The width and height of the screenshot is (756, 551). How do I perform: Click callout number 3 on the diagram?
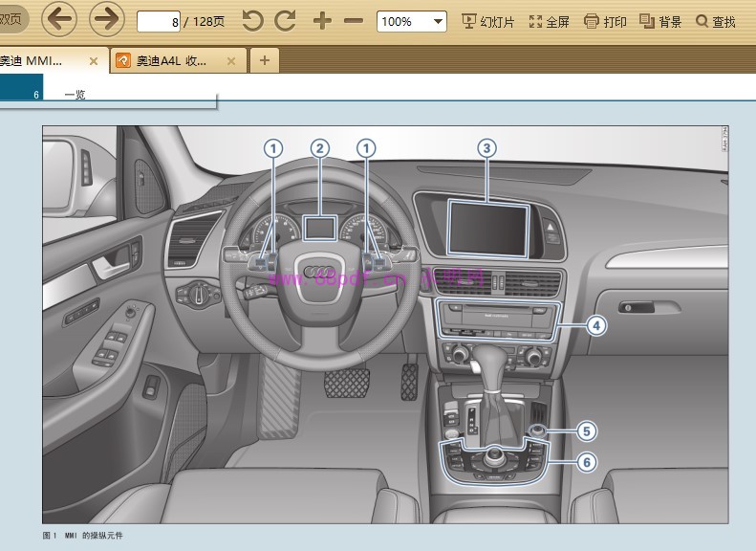coord(487,148)
